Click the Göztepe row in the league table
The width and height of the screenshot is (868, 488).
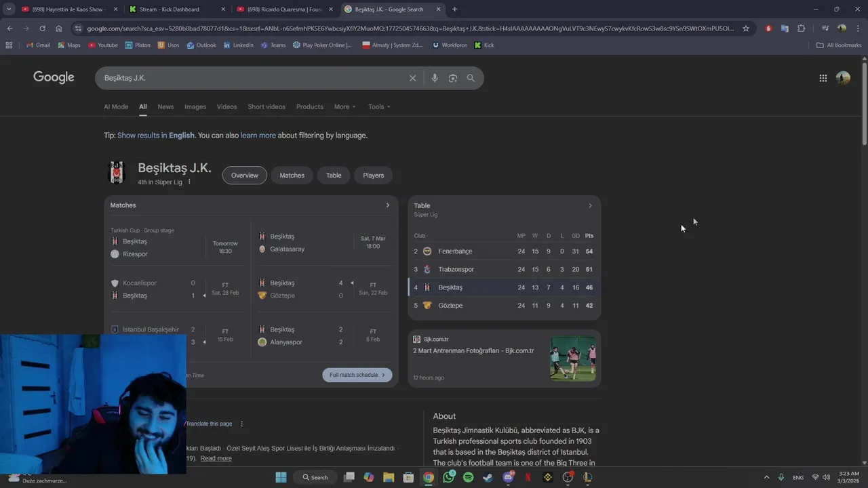504,306
